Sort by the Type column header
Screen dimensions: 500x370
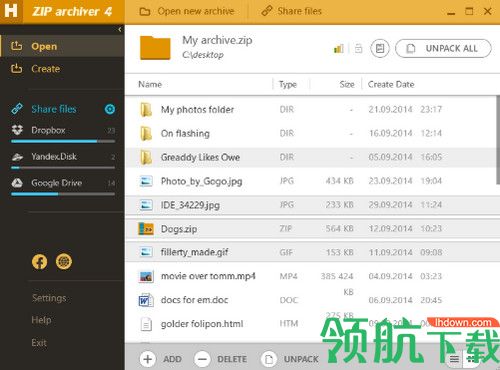point(288,84)
